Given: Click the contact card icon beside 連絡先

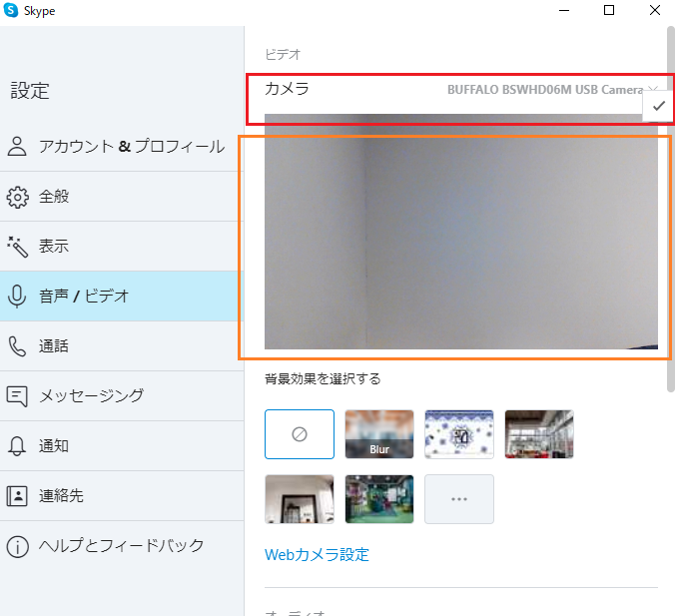Looking at the screenshot, I should (x=17, y=496).
